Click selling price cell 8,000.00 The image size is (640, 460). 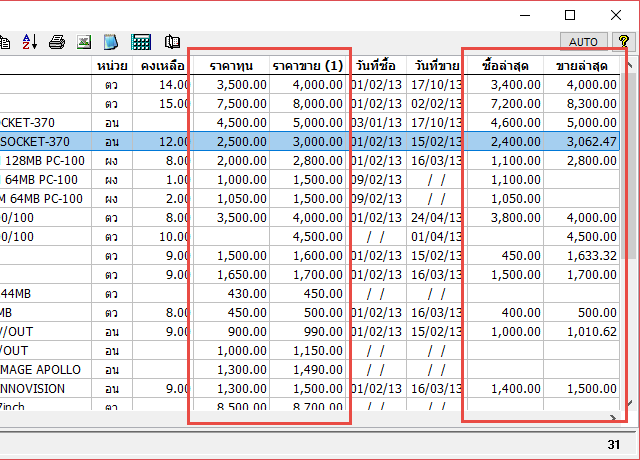[308, 104]
